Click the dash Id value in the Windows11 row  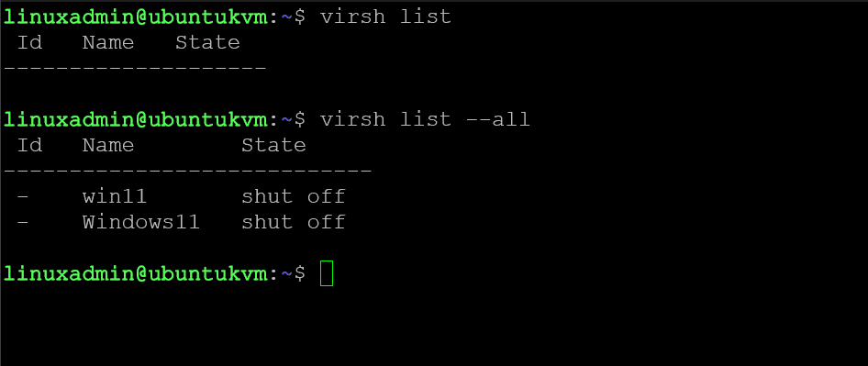pyautogui.click(x=23, y=223)
